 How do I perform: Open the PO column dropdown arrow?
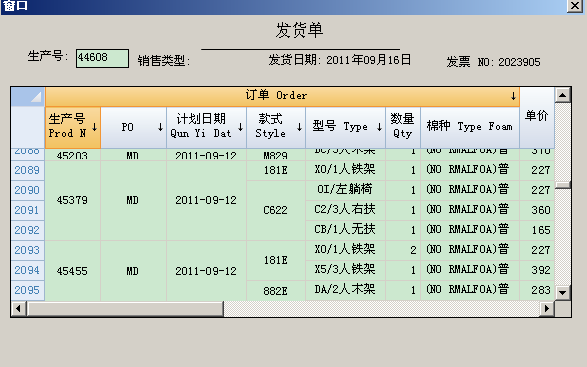pyautogui.click(x=160, y=127)
